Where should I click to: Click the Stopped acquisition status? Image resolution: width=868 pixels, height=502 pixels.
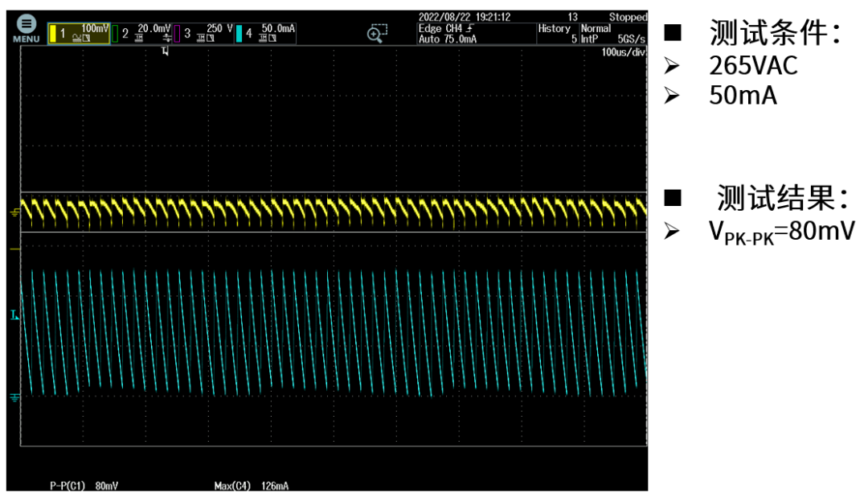[x=627, y=17]
